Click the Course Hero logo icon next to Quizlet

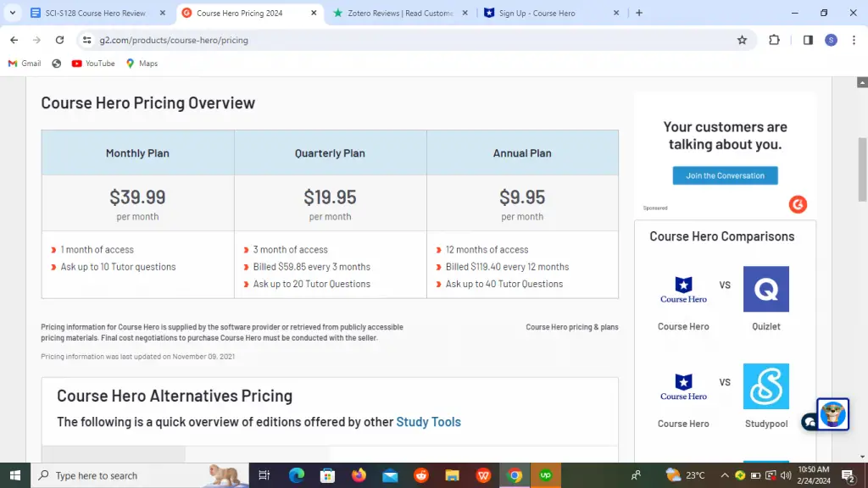(683, 289)
